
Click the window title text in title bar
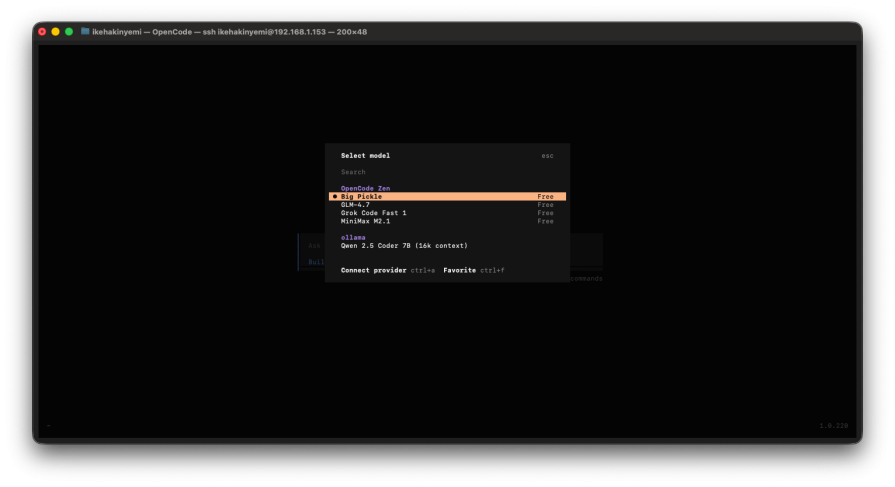(x=229, y=32)
